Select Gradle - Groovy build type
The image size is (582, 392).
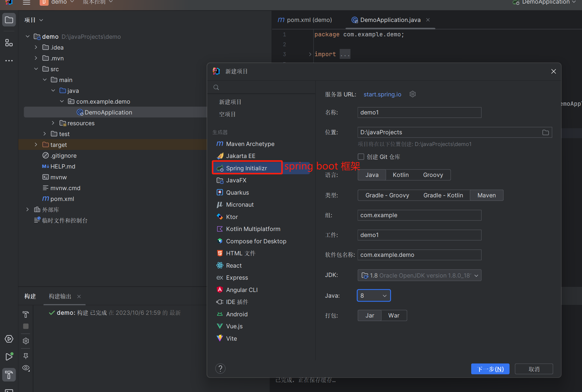387,195
